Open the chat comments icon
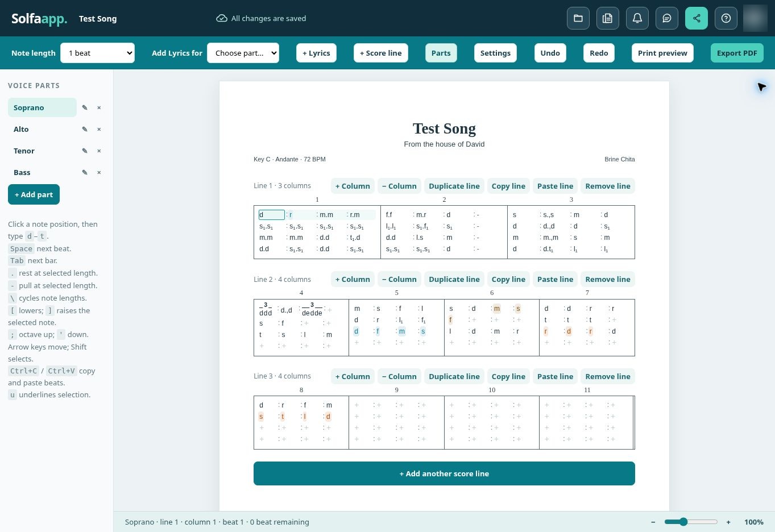 click(x=667, y=18)
